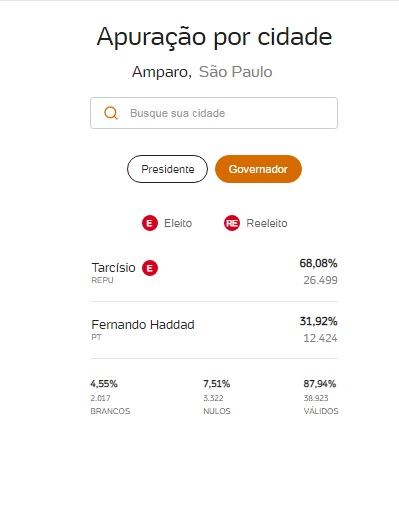
Task: Switch to the Presidente results
Action: click(x=167, y=169)
